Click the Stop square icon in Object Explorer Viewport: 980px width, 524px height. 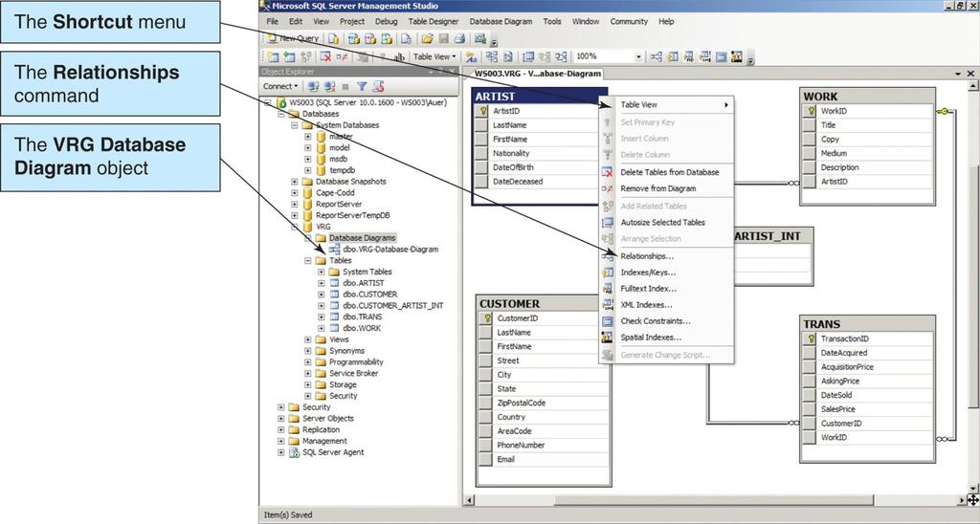(345, 87)
